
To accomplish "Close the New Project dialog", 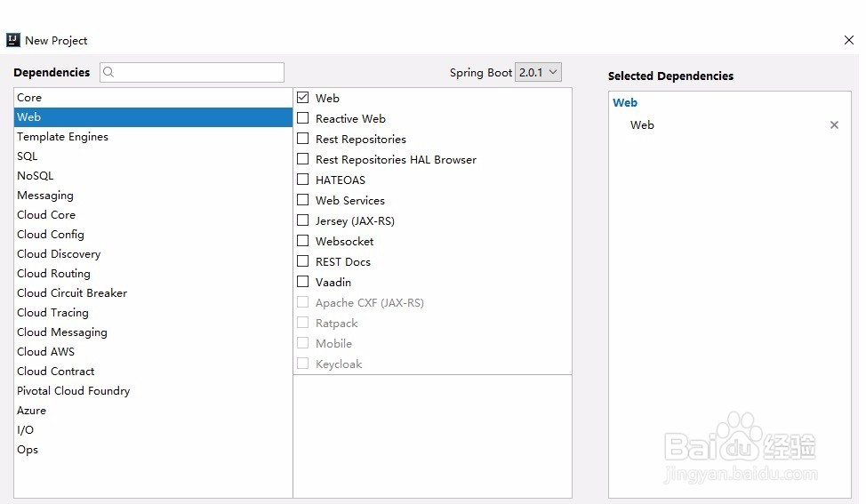I will click(848, 40).
